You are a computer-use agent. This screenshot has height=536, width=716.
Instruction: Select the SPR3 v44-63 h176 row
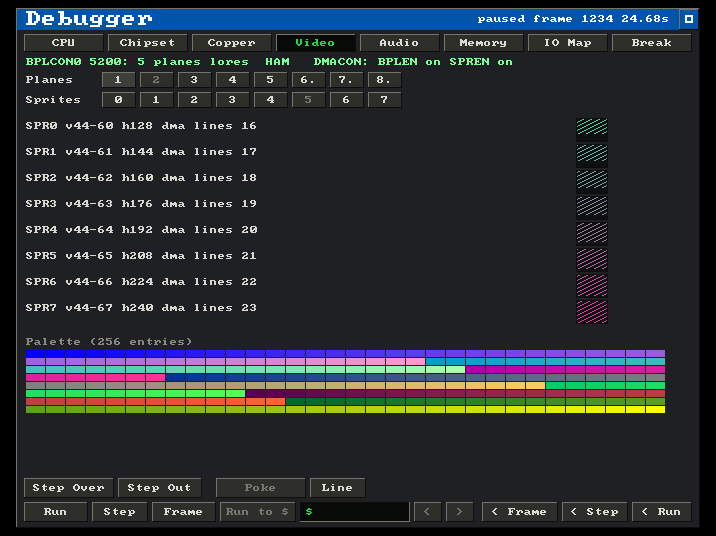(x=141, y=204)
